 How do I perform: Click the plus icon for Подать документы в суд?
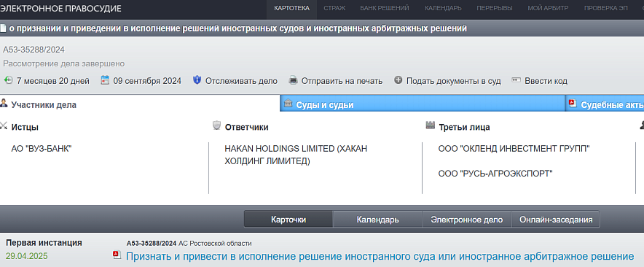[x=398, y=80]
